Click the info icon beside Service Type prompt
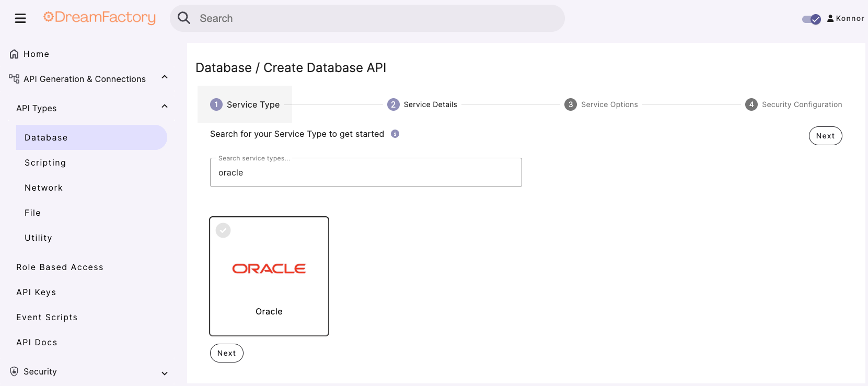The width and height of the screenshot is (868, 386). pos(395,134)
